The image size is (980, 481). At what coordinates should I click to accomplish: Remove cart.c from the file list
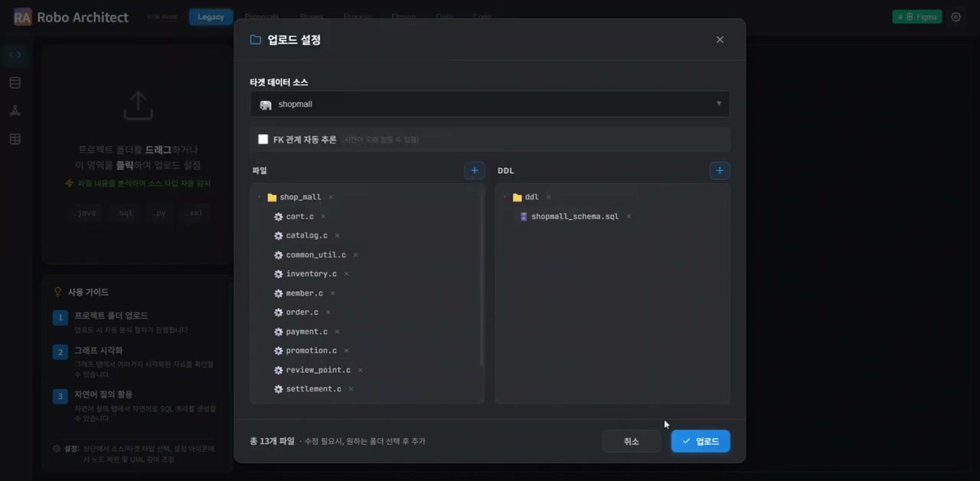tap(323, 217)
